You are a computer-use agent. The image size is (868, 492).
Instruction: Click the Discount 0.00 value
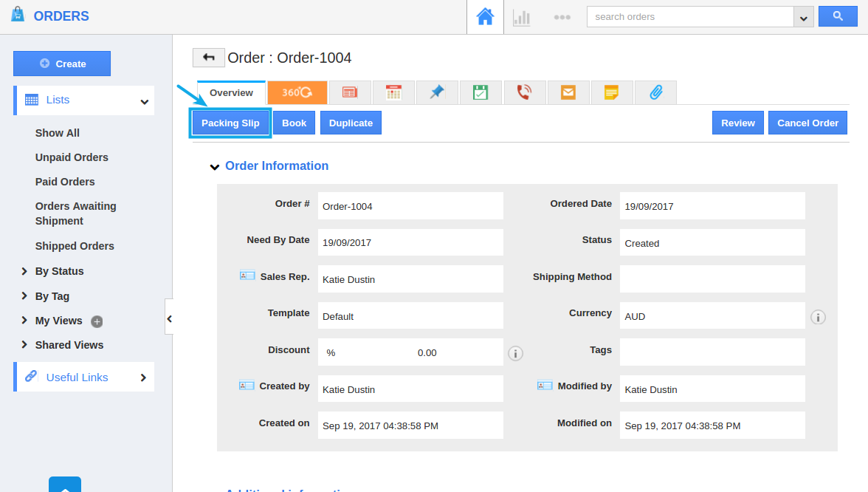tap(427, 353)
